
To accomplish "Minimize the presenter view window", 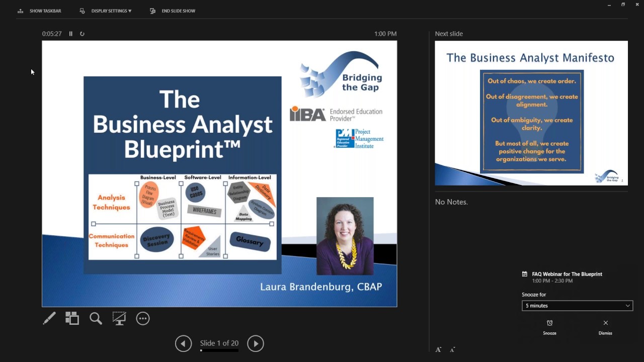I will 609,5.
